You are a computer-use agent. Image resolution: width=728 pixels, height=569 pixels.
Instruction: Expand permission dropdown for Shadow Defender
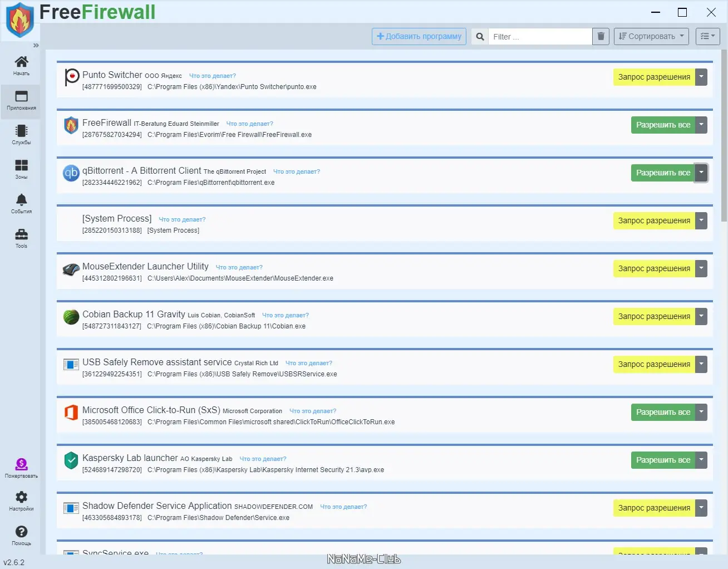(701, 508)
